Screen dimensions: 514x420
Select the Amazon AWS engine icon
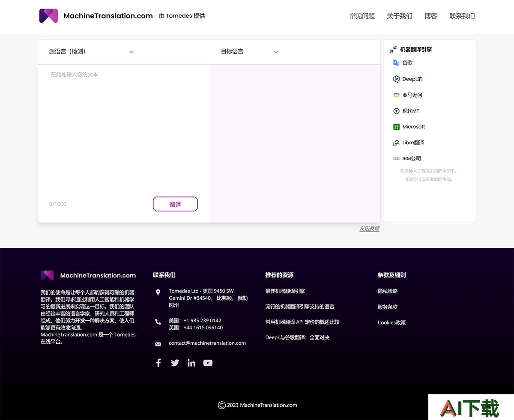point(396,95)
